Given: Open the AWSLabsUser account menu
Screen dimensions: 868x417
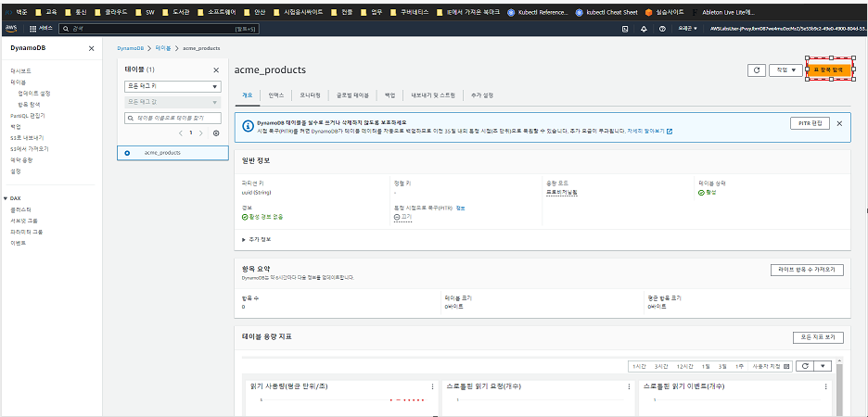Looking at the screenshot, I should (x=787, y=28).
